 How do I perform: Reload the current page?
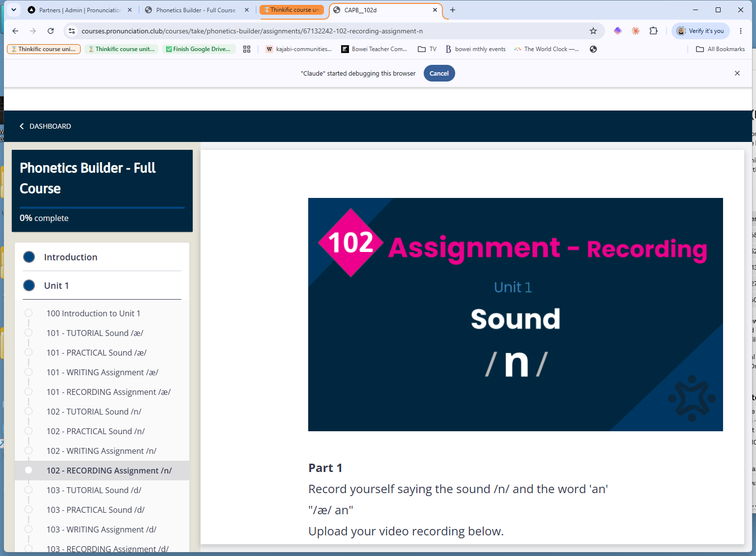coord(51,31)
